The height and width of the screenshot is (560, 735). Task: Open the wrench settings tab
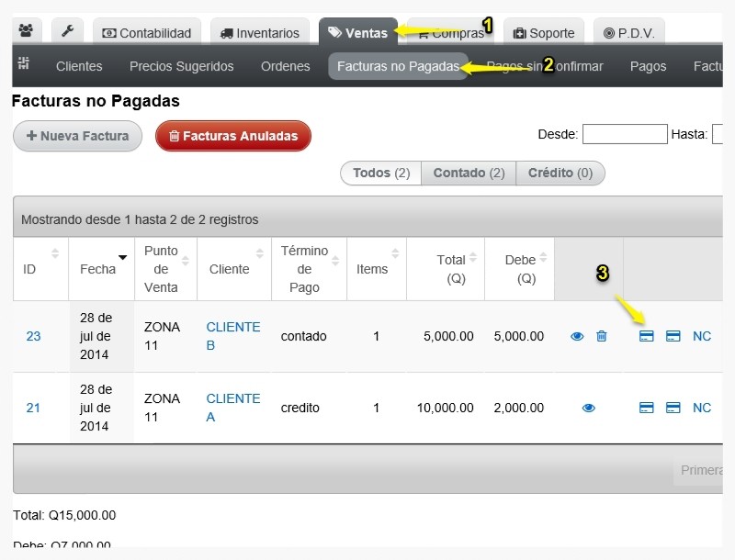click(x=67, y=31)
